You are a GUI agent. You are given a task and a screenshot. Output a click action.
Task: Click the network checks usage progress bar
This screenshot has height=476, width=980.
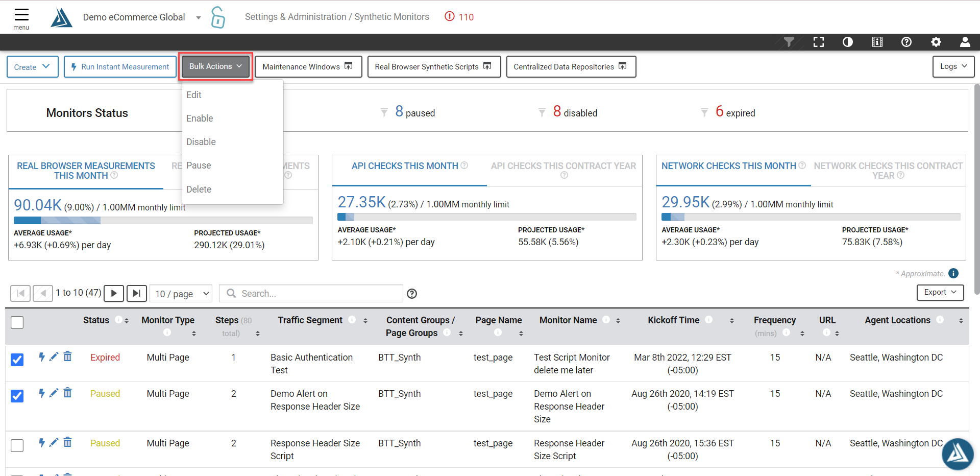click(811, 217)
